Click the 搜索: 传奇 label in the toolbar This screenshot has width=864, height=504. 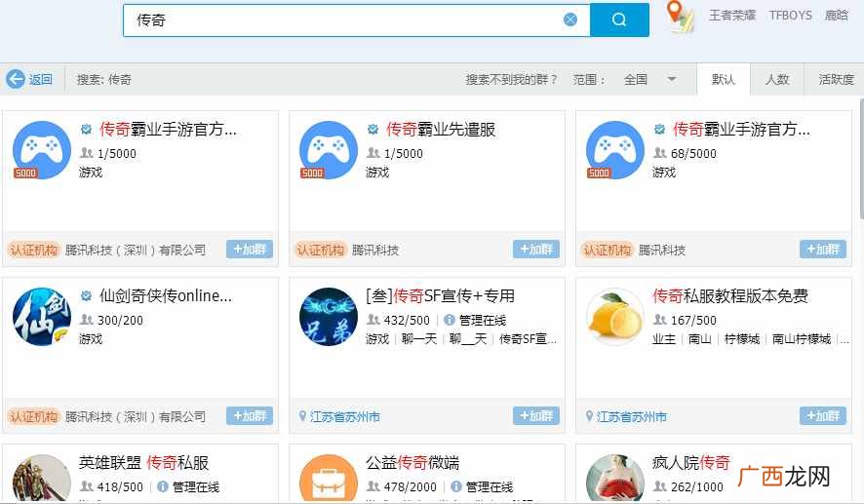(x=104, y=79)
